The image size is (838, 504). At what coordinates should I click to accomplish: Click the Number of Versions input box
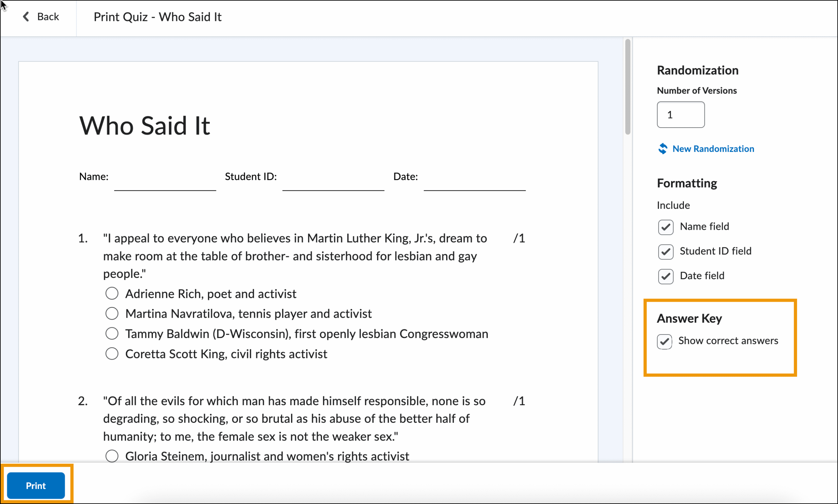(x=681, y=115)
